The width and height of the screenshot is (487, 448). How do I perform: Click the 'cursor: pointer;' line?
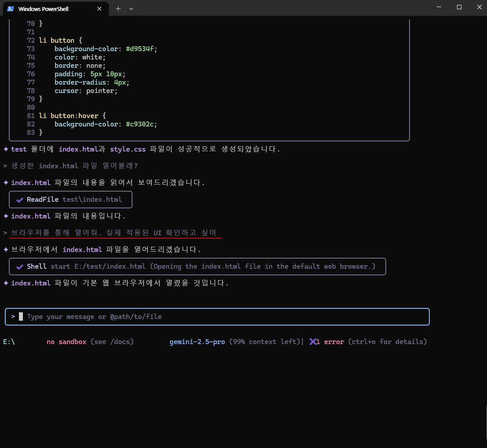[86, 91]
